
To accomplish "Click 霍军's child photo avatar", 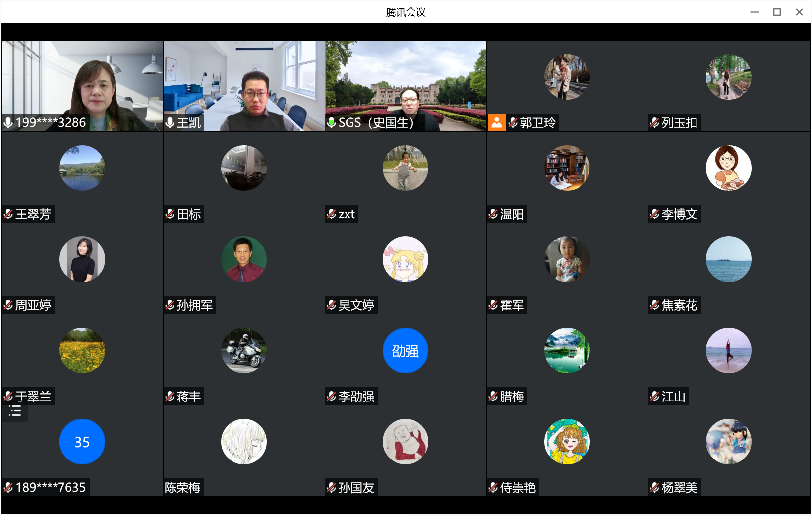I will 567,259.
